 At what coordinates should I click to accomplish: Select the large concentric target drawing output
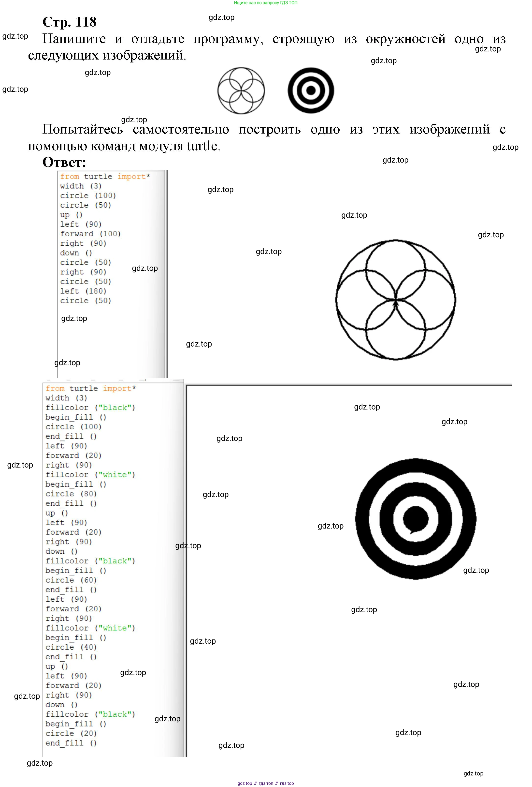416,519
